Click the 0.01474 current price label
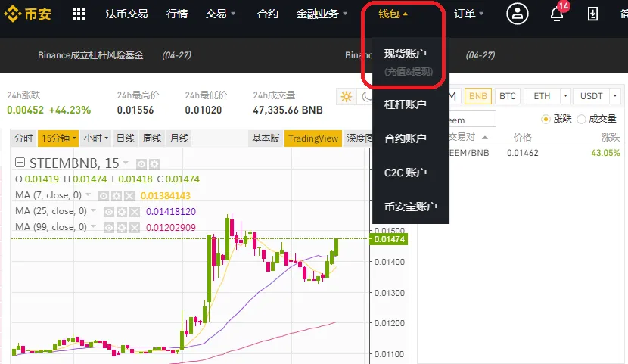 pyautogui.click(x=389, y=239)
